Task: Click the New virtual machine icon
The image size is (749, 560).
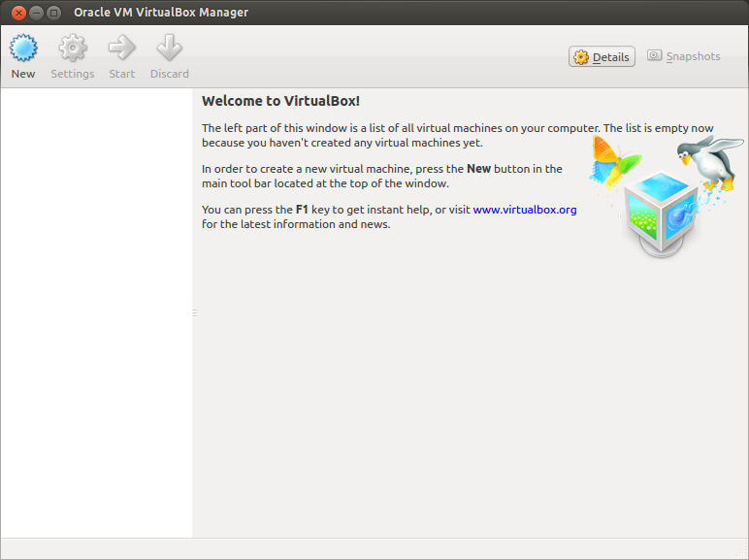Action: click(x=23, y=48)
